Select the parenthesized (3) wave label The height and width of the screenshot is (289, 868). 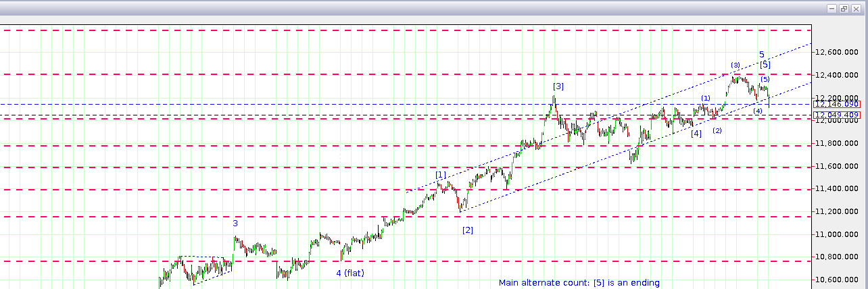pos(736,65)
